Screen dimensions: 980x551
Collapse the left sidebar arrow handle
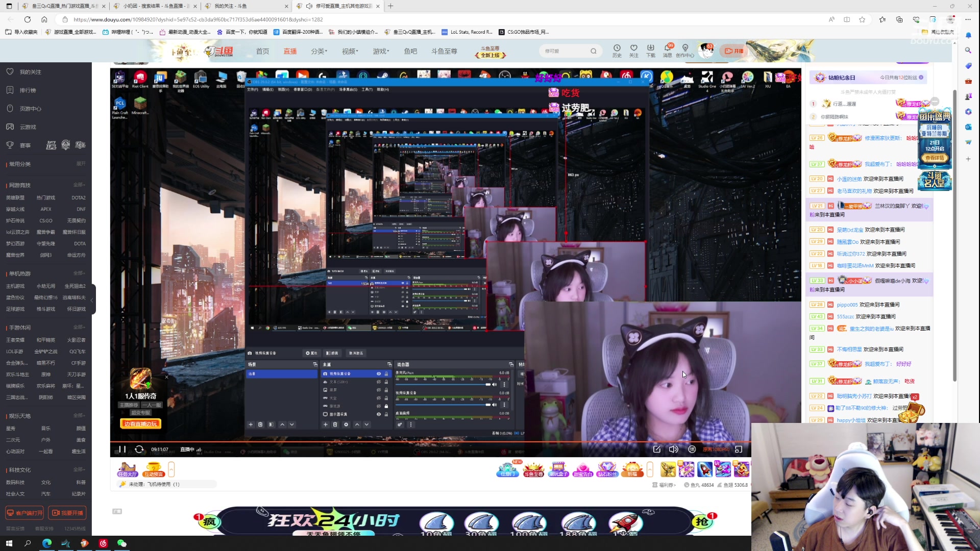click(92, 300)
